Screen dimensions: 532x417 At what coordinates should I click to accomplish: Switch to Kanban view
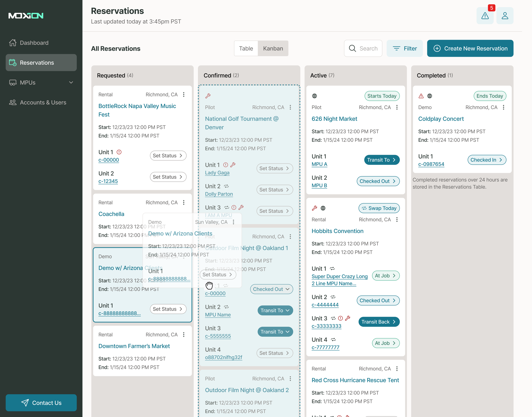tap(273, 48)
